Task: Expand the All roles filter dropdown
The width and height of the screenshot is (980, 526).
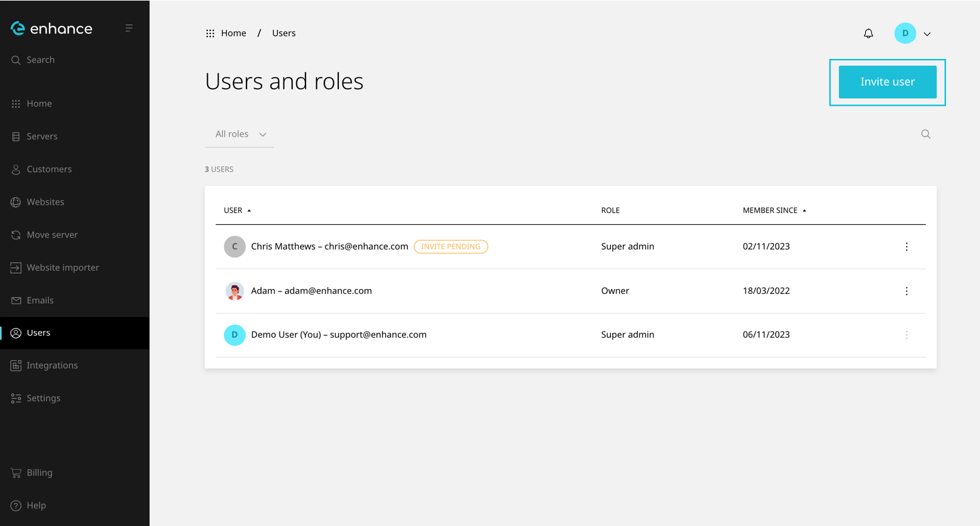Action: tap(240, 134)
